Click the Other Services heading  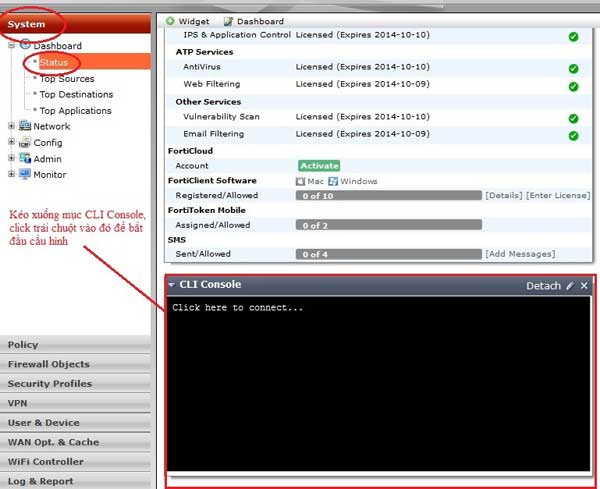pyautogui.click(x=208, y=102)
